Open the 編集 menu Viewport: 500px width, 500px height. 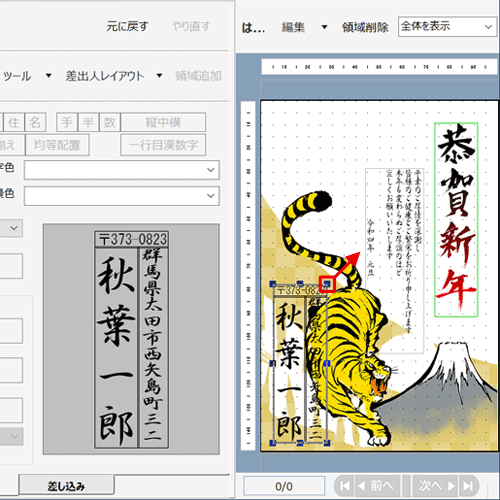(x=293, y=27)
